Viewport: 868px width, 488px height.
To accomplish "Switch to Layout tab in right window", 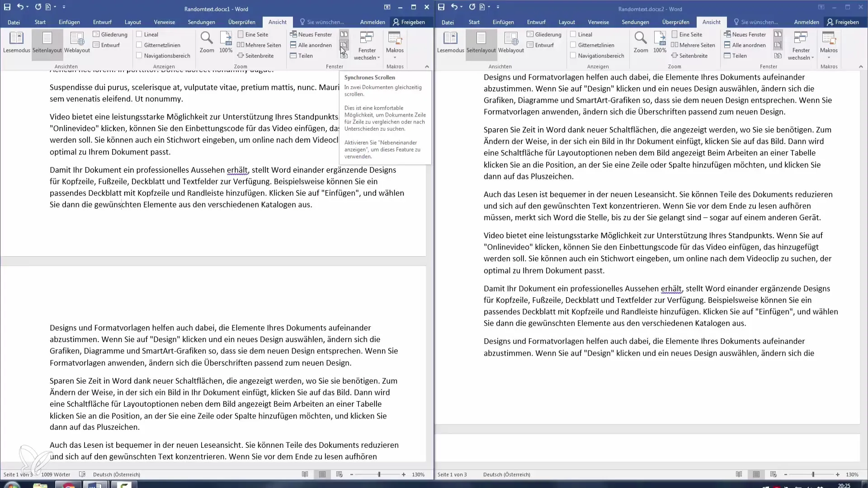I will coord(566,22).
